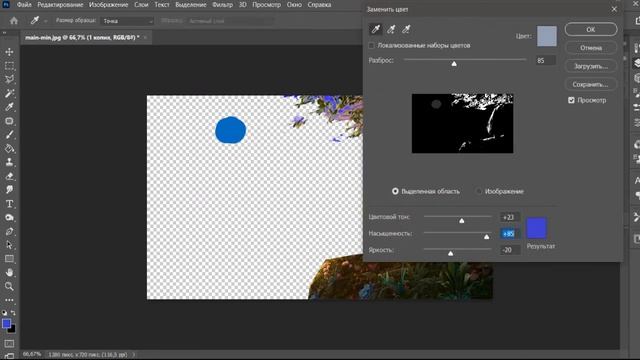Open the Образец sample layers dropdown
This screenshot has width=640, height=360.
tap(230, 21)
